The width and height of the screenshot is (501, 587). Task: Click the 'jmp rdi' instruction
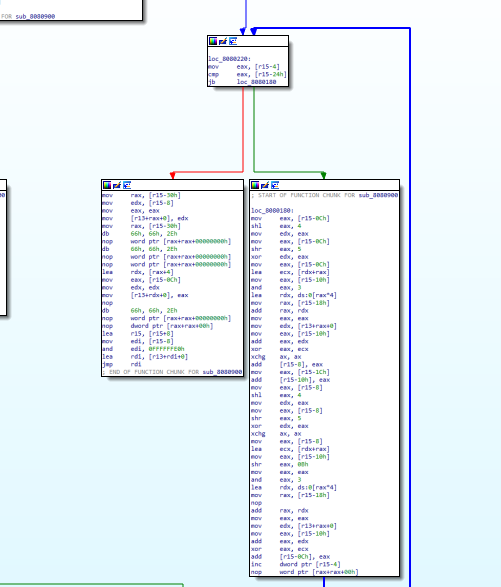click(x=122, y=364)
